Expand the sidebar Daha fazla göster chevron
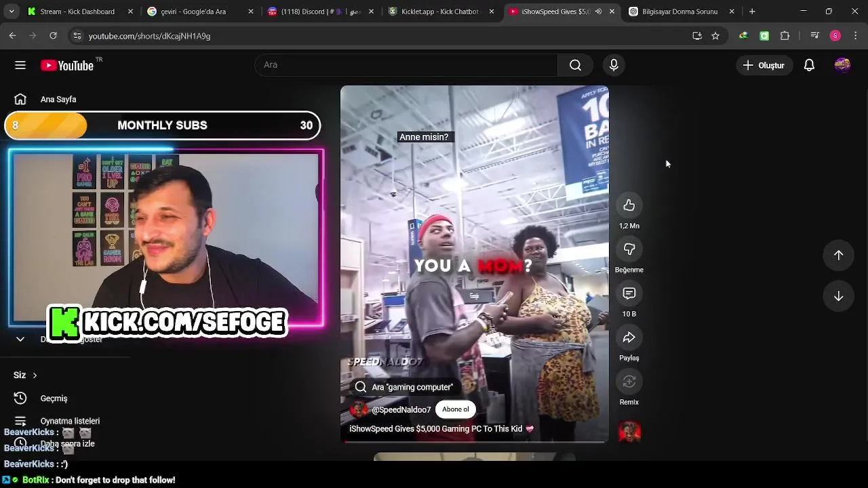Screen dimensions: 868x488 click(x=20, y=339)
